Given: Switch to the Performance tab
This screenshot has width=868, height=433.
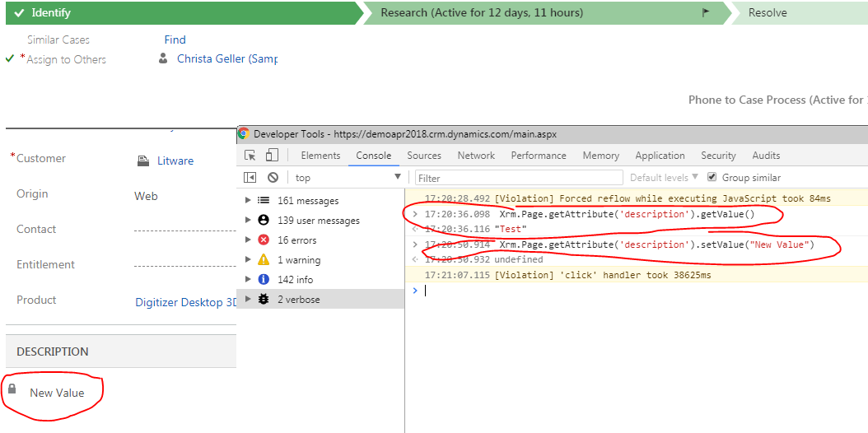Looking at the screenshot, I should (539, 156).
